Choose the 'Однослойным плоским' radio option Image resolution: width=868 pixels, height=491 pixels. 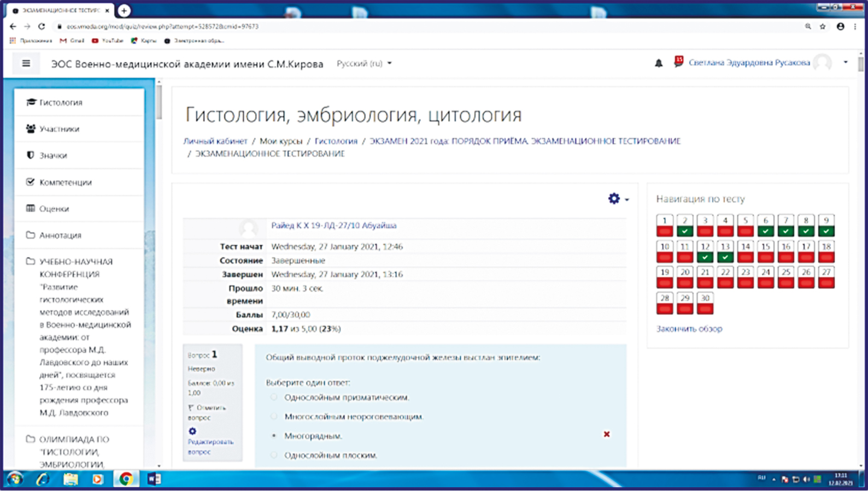tap(274, 455)
